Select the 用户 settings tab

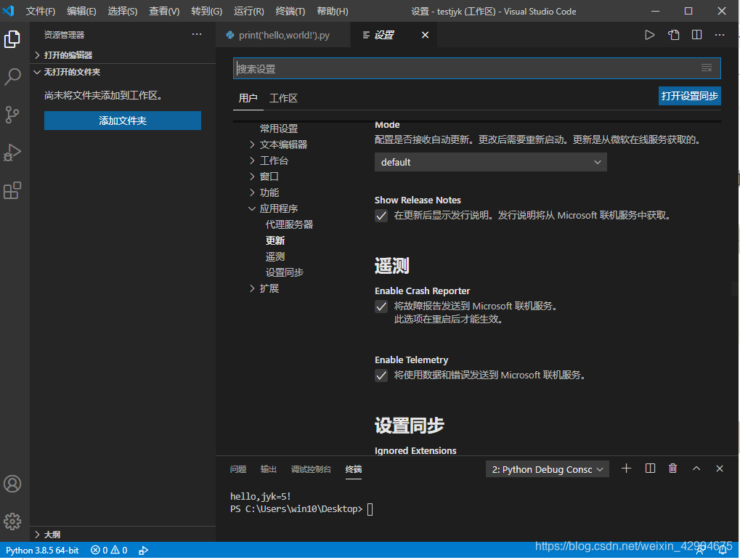coord(248,98)
